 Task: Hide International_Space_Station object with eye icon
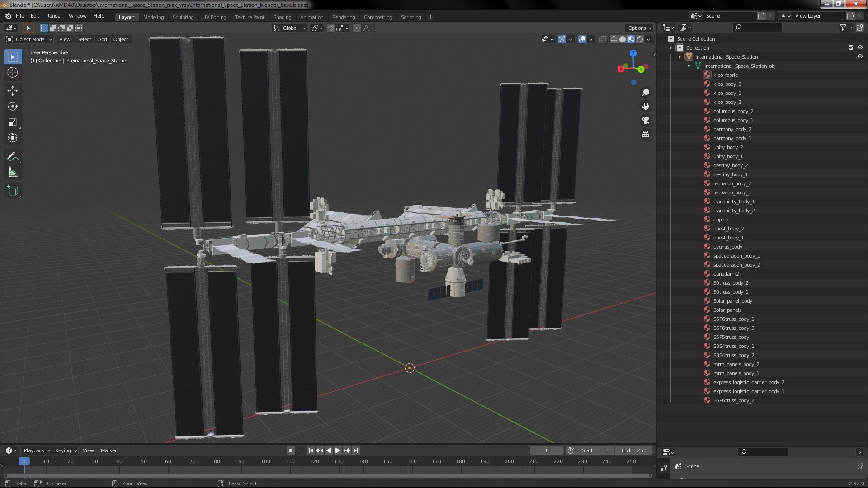point(860,56)
